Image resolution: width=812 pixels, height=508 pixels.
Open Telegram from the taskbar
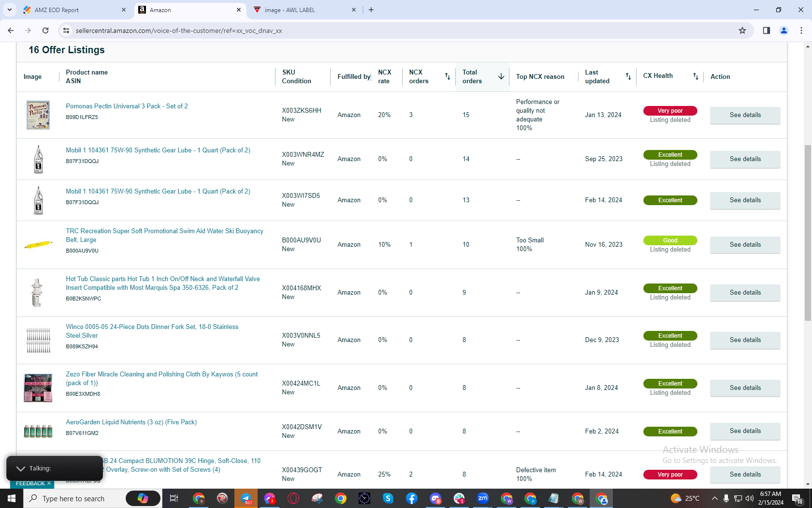point(246,498)
